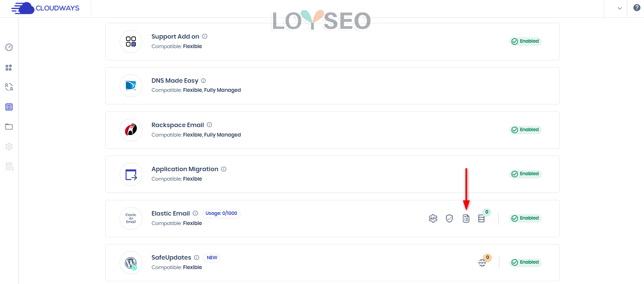Open Elastic Email shield verification icon

(x=449, y=219)
